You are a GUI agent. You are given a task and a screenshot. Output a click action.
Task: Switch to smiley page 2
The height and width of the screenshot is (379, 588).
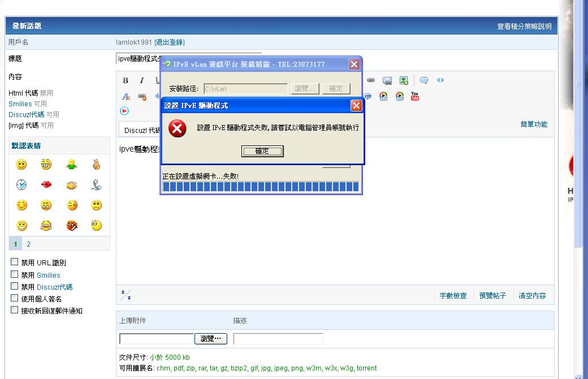28,244
